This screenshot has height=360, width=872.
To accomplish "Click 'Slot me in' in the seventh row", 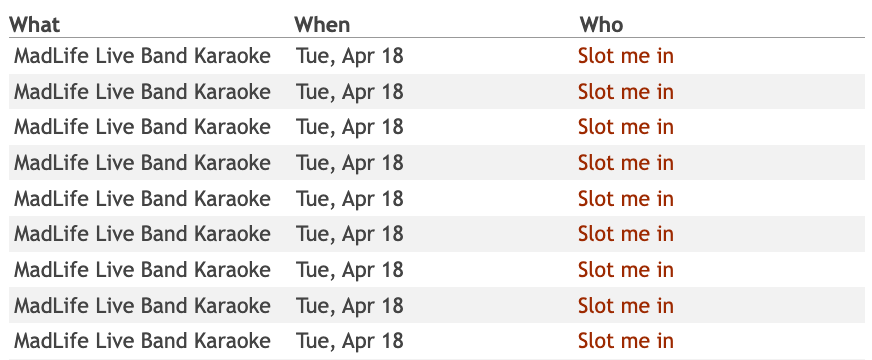I will 626,270.
